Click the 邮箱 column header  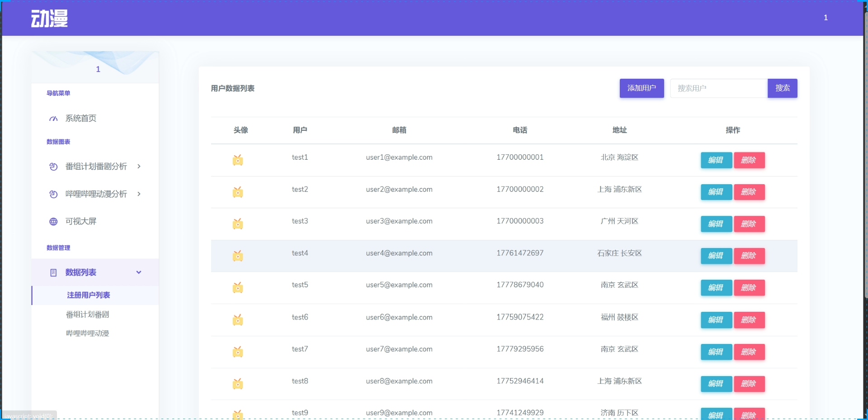tap(399, 130)
